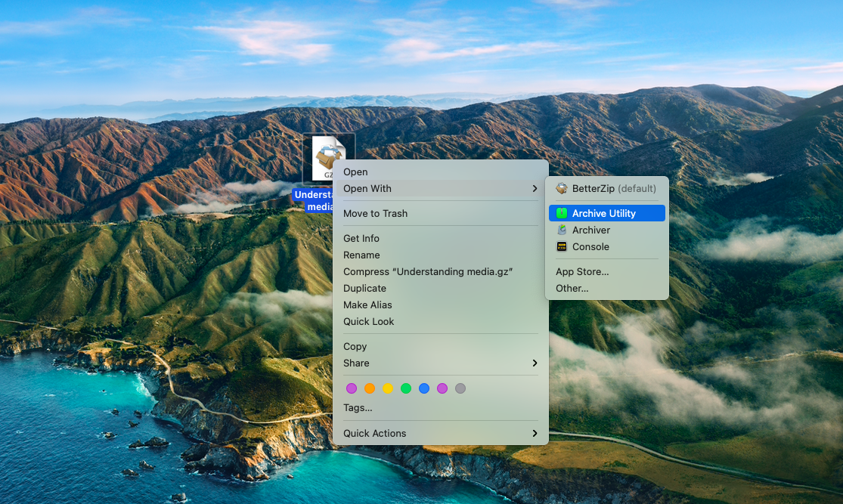Screen dimensions: 843x504
Task: Click Other... to browse more apps
Action: (572, 288)
